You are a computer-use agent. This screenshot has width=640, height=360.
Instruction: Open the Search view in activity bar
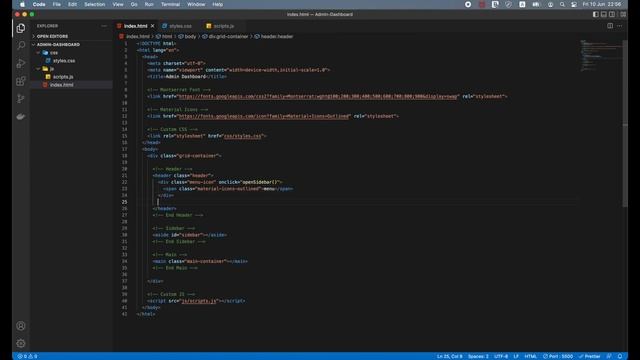tap(20, 45)
